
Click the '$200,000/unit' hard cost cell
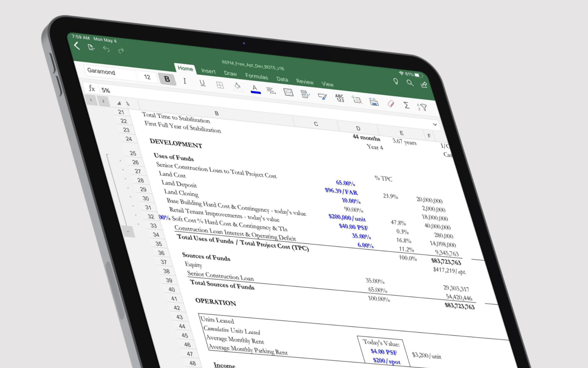pyautogui.click(x=347, y=218)
